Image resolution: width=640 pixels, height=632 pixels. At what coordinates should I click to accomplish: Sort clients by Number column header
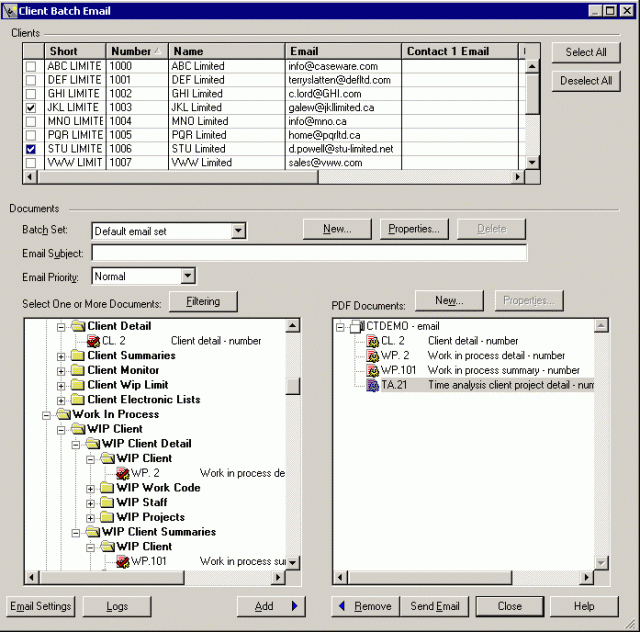(x=137, y=51)
